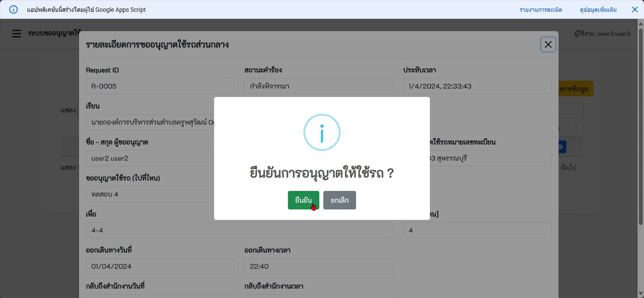Click the requester name field user2 user2
This screenshot has height=298, width=644.
[x=150, y=158]
